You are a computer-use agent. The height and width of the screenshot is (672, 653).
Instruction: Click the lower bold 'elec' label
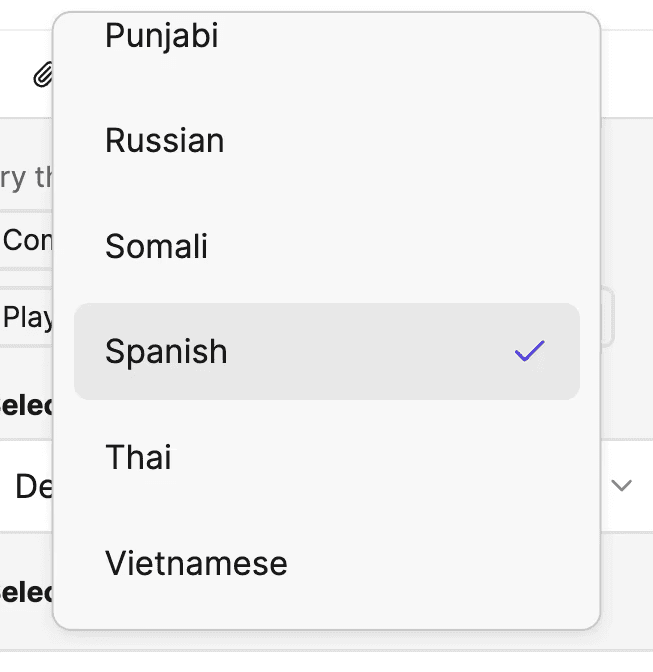(x=26, y=590)
